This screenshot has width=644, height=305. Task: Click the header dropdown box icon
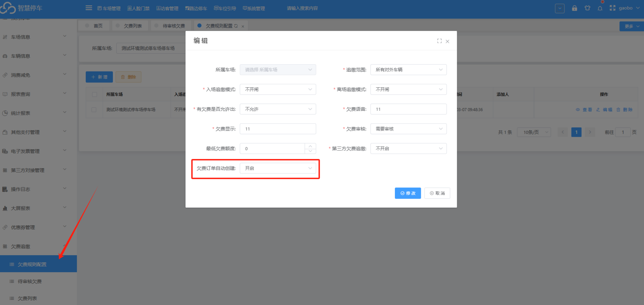[560, 8]
